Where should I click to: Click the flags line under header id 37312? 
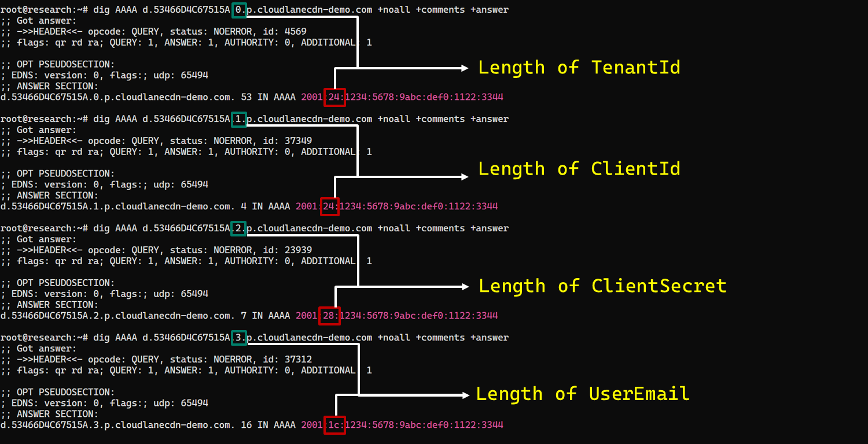(186, 371)
